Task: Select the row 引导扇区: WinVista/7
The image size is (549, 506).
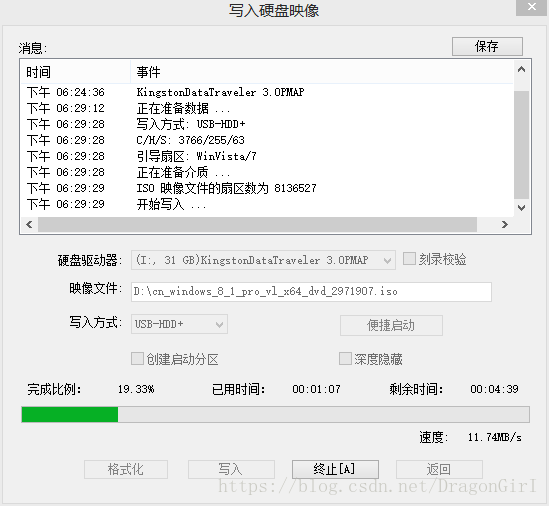Action: pos(267,156)
